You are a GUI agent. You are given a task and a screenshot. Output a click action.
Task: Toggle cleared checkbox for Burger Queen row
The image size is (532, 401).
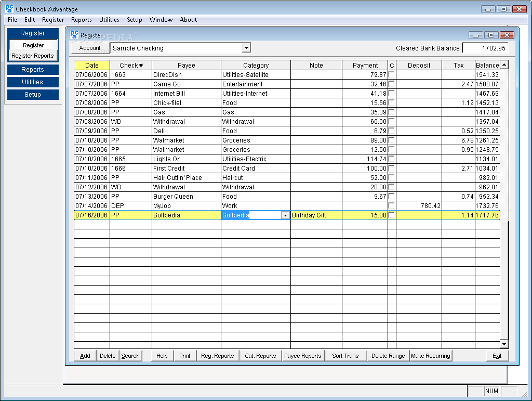392,196
